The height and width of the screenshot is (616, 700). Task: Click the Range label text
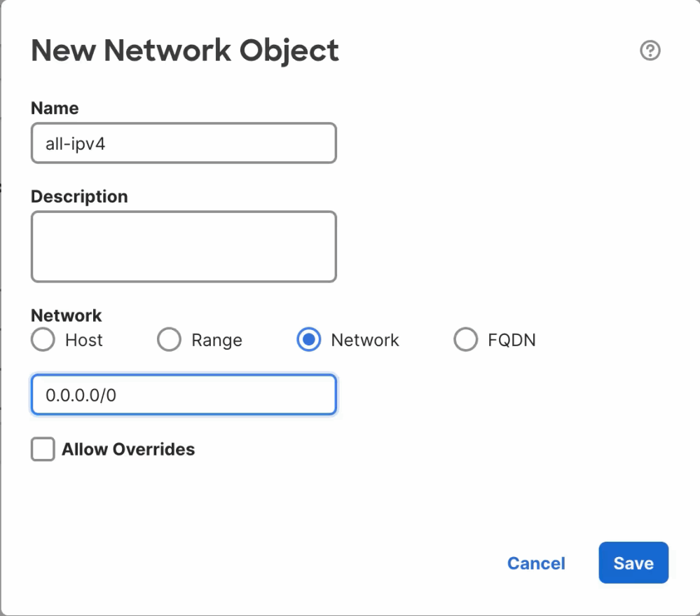(217, 340)
